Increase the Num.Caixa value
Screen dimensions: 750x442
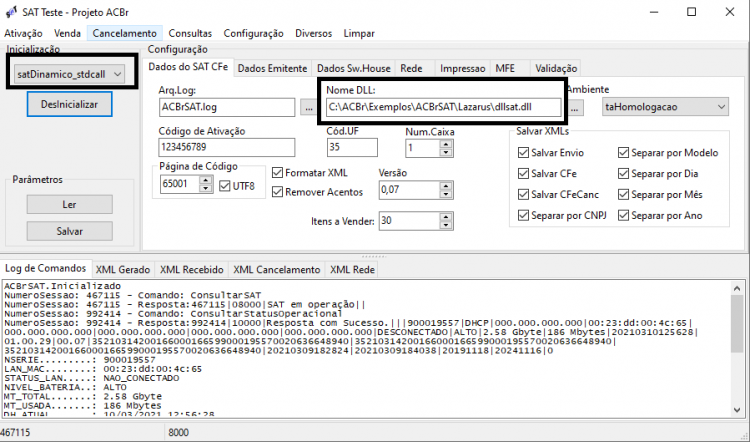(x=446, y=144)
